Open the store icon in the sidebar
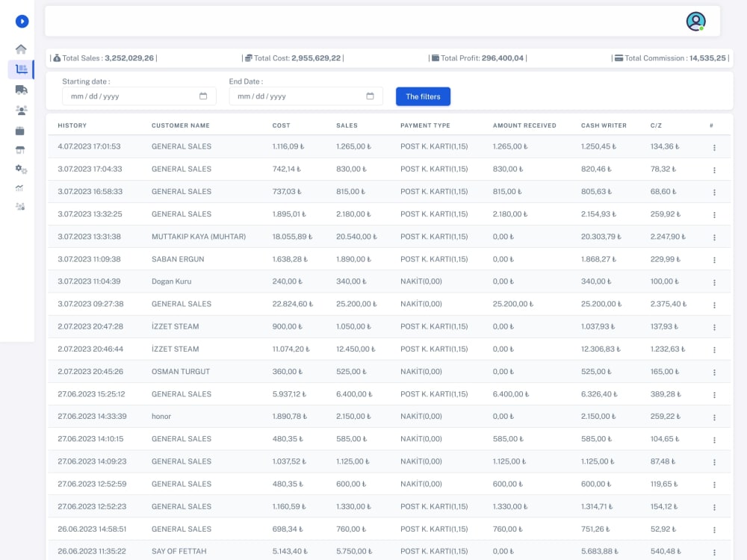Viewport: 747px width, 560px height. (20, 150)
